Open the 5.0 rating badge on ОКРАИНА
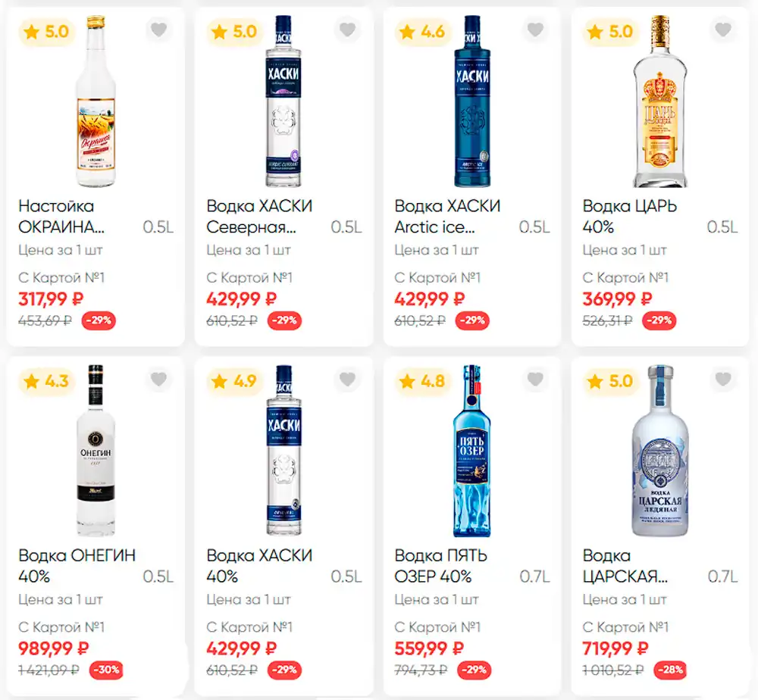Image resolution: width=758 pixels, height=700 pixels. pos(46,32)
